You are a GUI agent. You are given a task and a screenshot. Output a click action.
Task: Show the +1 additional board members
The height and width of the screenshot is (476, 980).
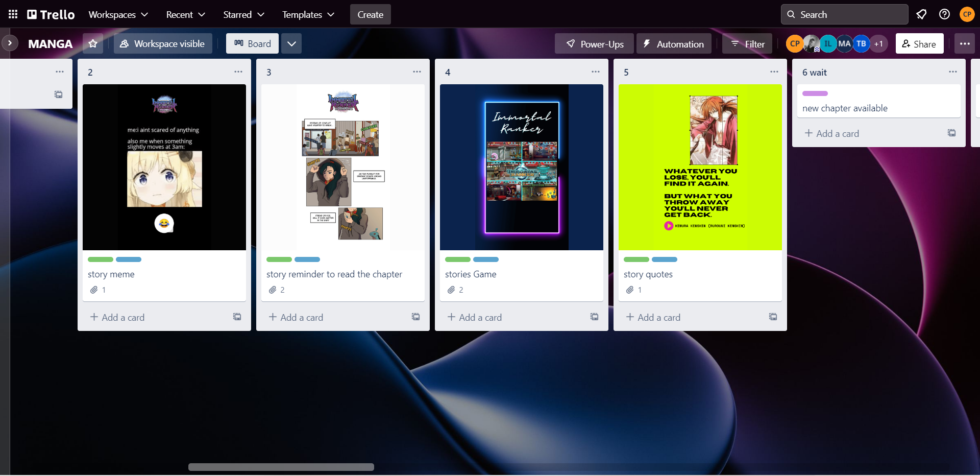tap(878, 44)
